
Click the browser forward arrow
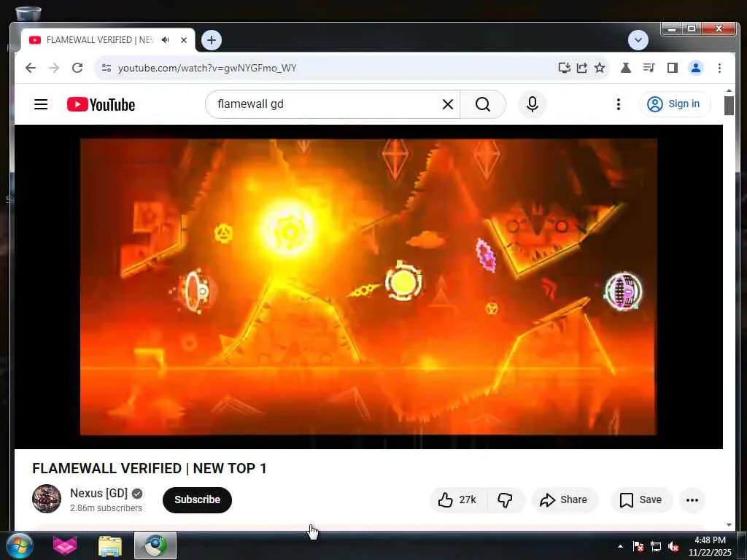[x=54, y=68]
